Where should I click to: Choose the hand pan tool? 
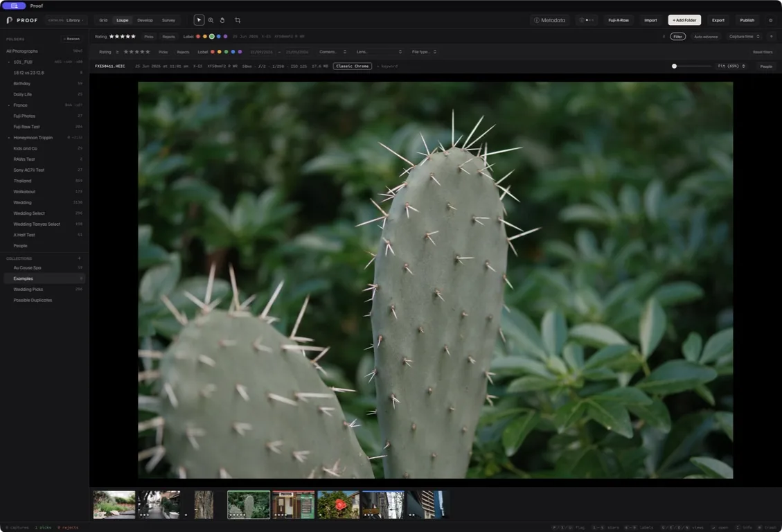coord(222,21)
